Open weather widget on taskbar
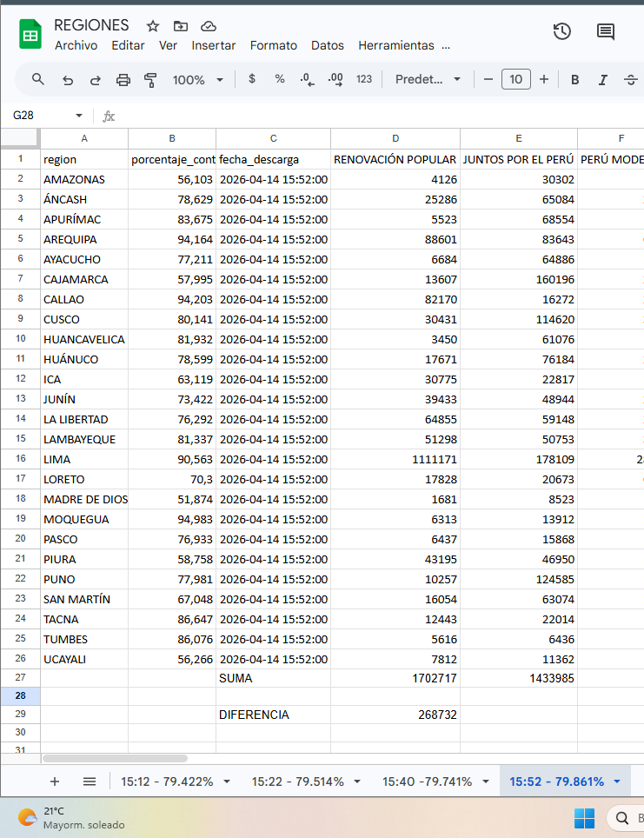644x838 pixels. coord(71,818)
